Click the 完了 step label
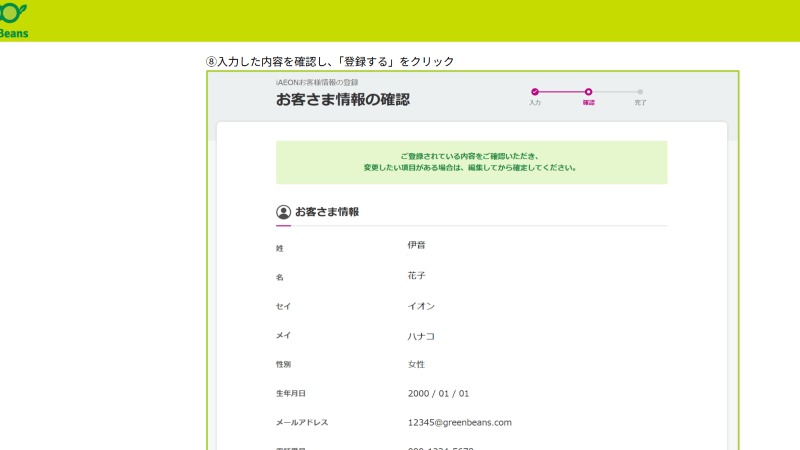The image size is (800, 450). (640, 103)
